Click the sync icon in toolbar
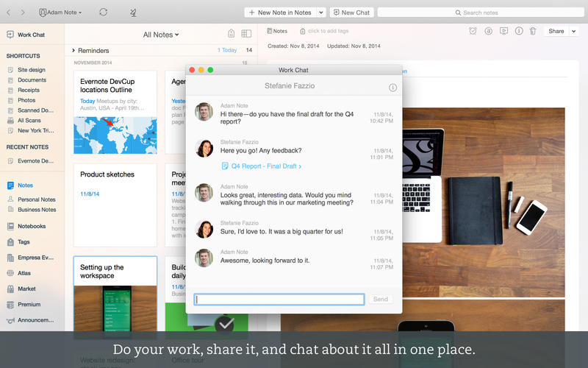Viewport: 588px width, 368px height. (x=103, y=13)
